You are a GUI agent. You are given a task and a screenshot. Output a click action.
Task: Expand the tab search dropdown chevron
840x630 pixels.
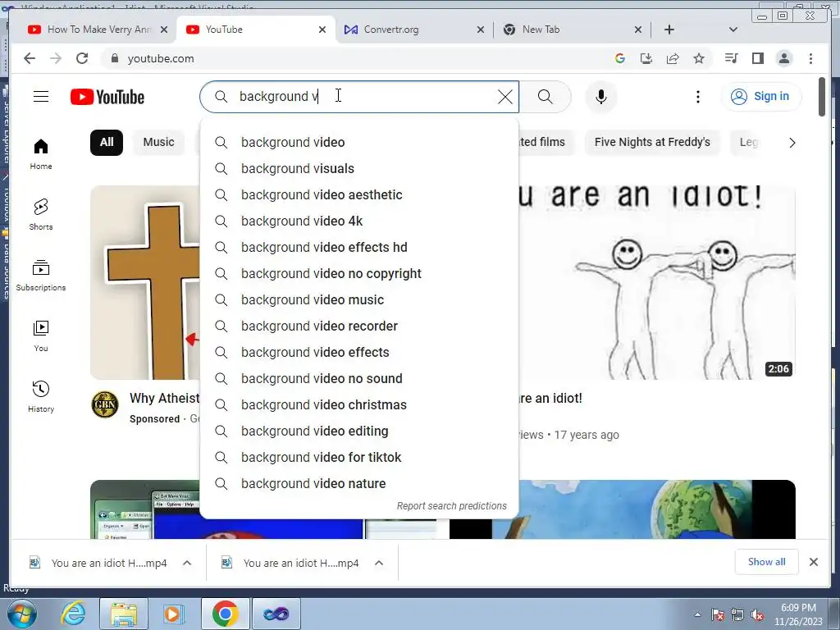coord(733,30)
